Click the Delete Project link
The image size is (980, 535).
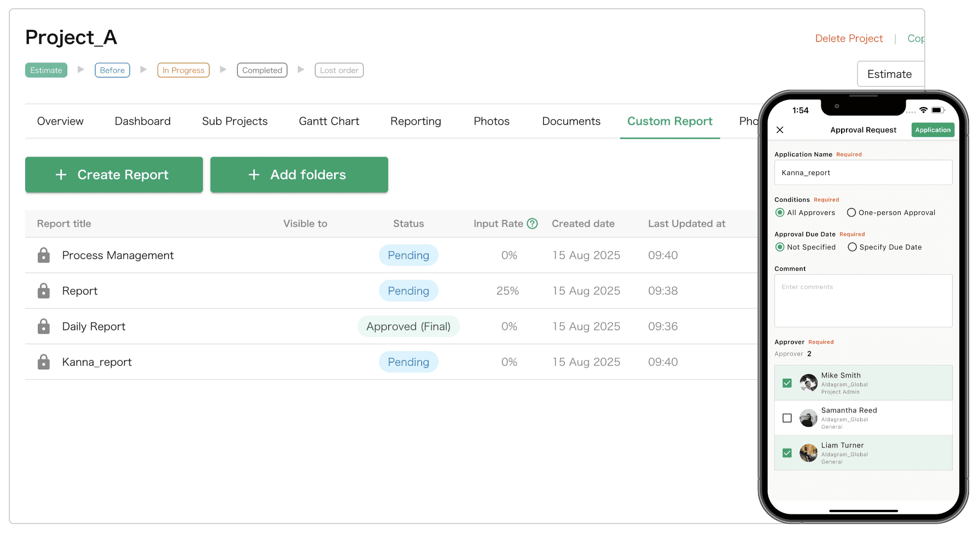click(849, 38)
